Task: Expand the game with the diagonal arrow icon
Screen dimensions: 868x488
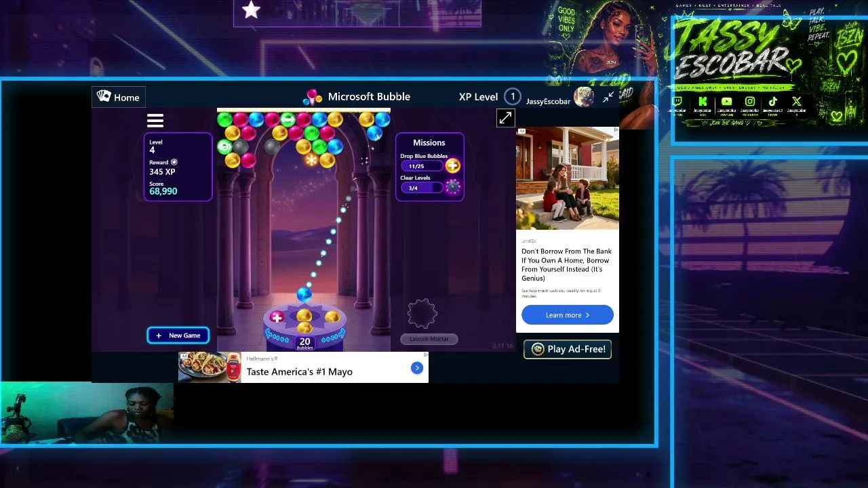Action: point(505,118)
